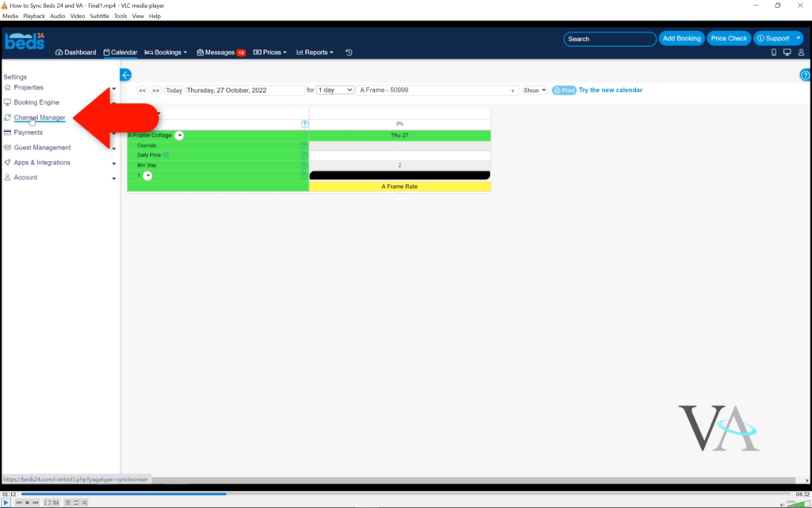This screenshot has width=812, height=508.
Task: Toggle the VLC playlist view button
Action: [67, 502]
